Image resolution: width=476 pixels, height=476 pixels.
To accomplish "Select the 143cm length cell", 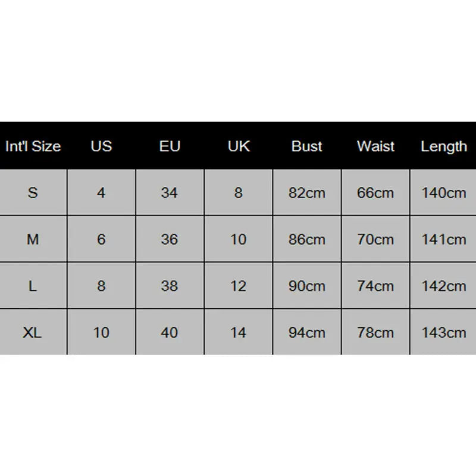I will click(443, 332).
